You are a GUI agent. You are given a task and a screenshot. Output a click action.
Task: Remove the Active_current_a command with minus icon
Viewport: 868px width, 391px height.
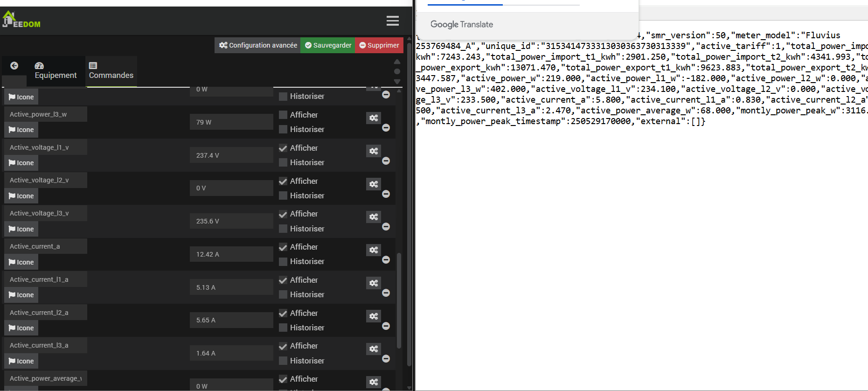(x=386, y=260)
